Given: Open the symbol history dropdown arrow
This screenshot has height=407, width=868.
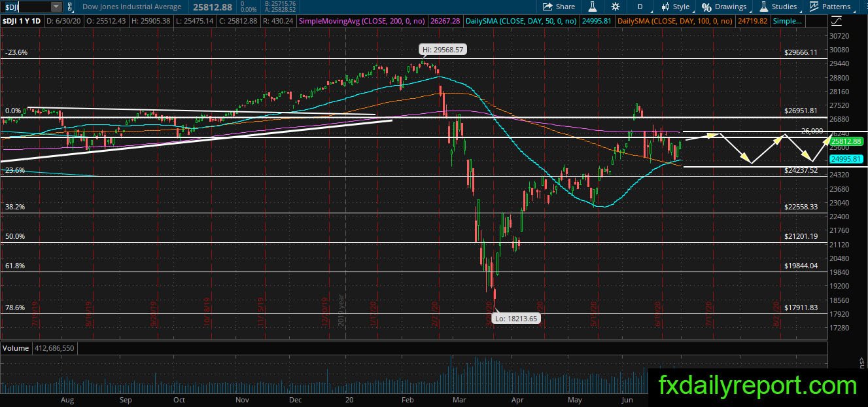Looking at the screenshot, I should [56, 7].
